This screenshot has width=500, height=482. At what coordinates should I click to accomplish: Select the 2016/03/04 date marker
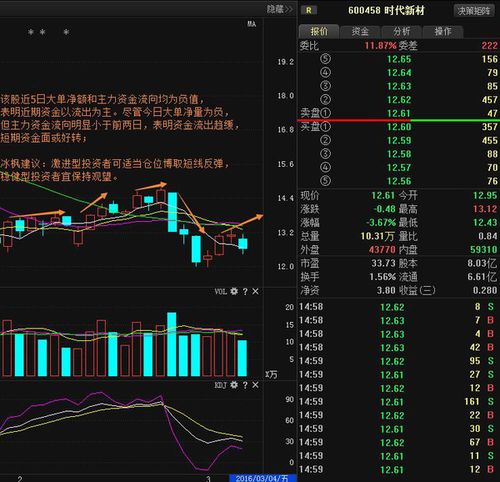pos(263,478)
